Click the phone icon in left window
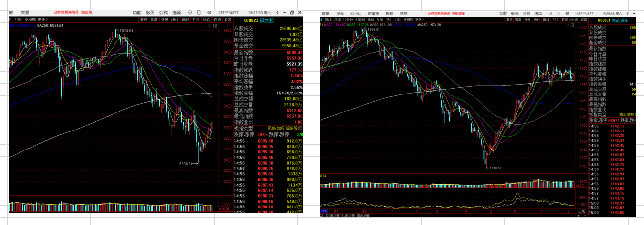 point(199,13)
